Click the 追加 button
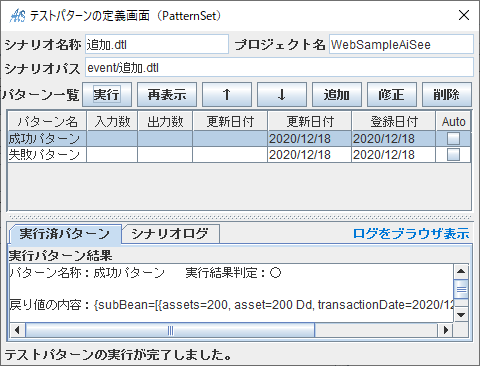This screenshot has width=480, height=366. pos(337,95)
